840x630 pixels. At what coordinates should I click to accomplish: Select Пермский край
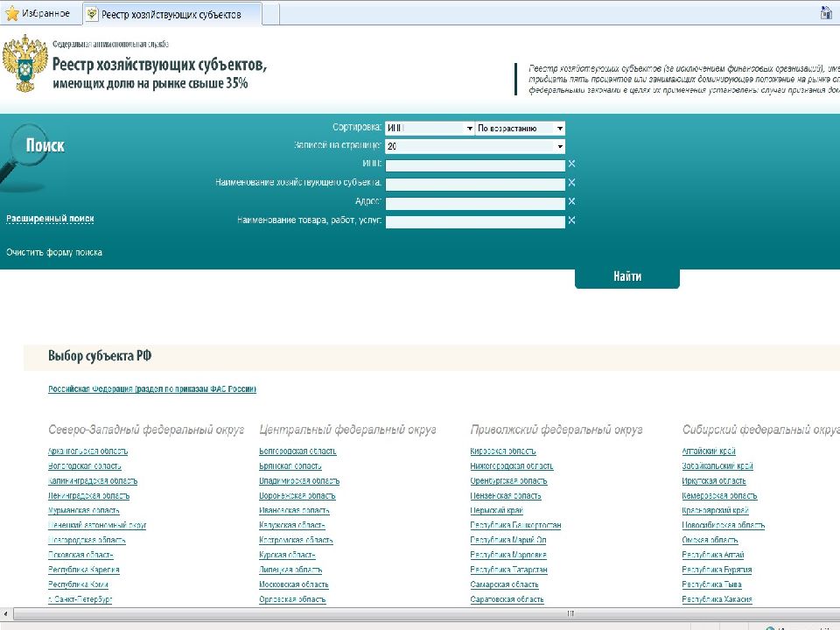pyautogui.click(x=497, y=510)
